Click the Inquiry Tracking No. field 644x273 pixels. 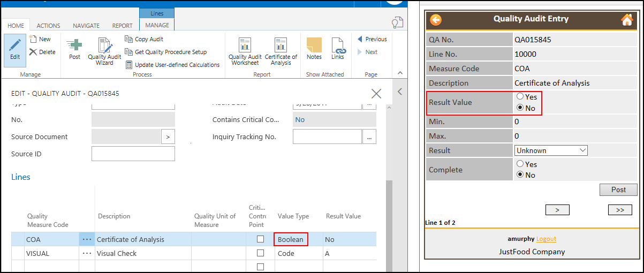(328, 136)
